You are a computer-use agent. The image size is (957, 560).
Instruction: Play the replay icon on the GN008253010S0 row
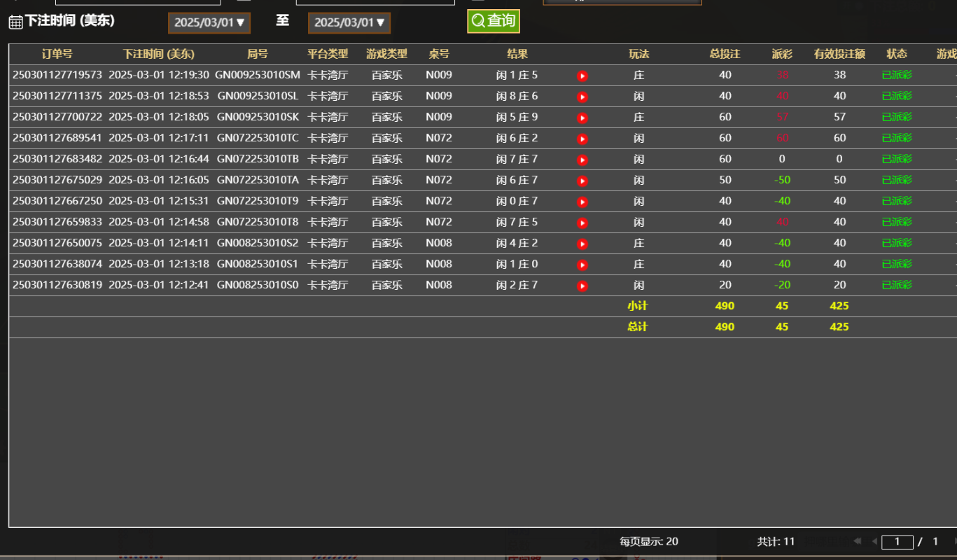(x=582, y=285)
